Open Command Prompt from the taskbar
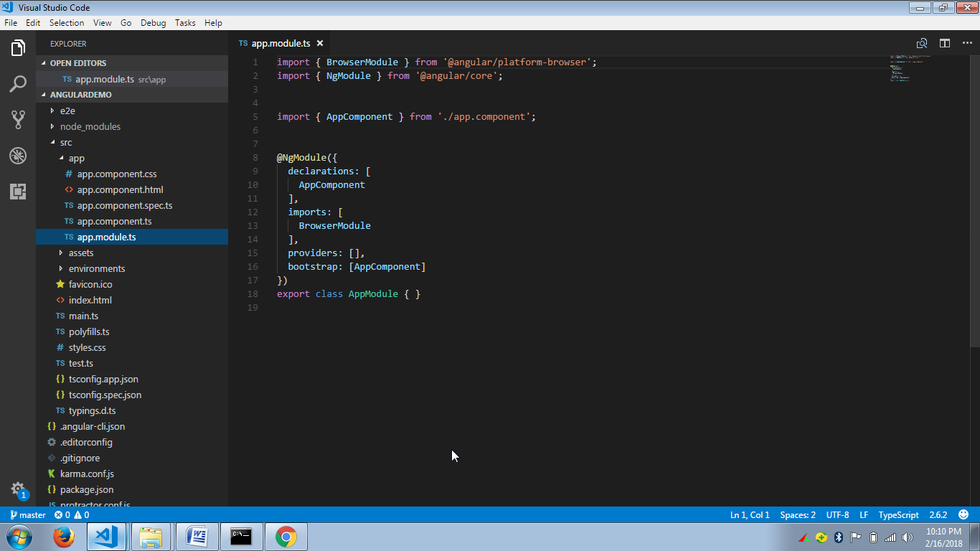The height and width of the screenshot is (551, 980). [241, 536]
